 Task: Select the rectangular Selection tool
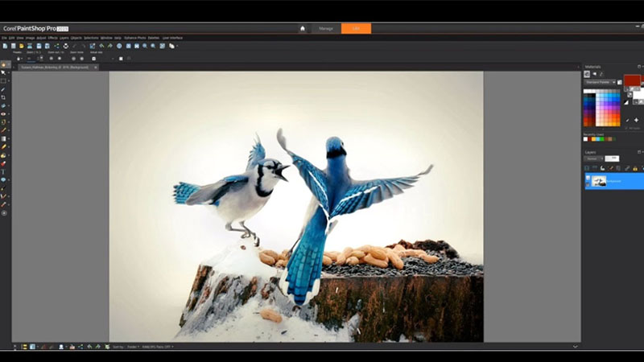3,81
